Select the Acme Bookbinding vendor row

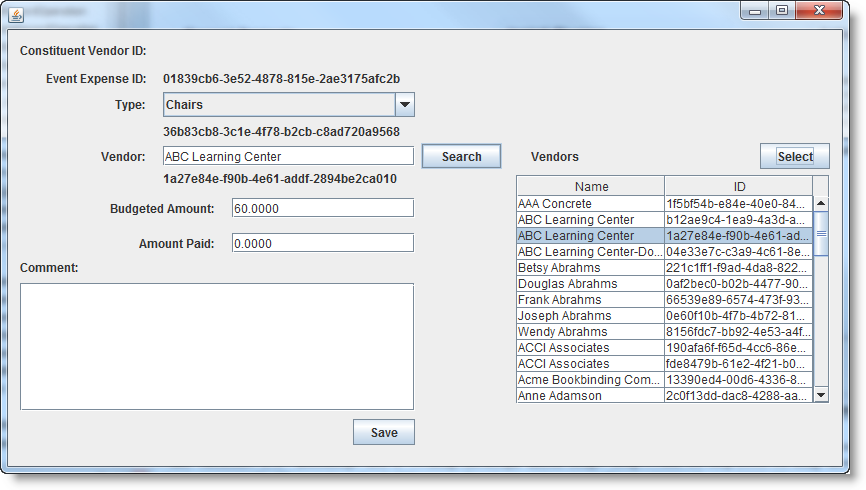[x=664, y=380]
